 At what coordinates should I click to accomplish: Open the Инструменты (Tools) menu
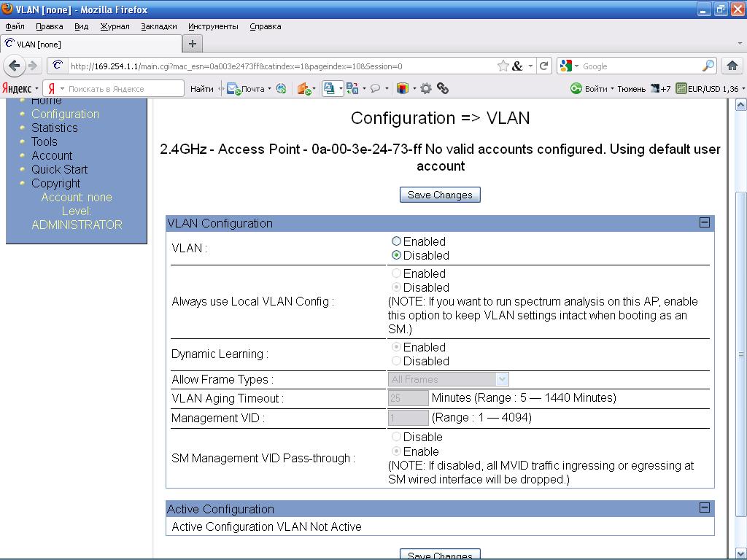click(213, 26)
